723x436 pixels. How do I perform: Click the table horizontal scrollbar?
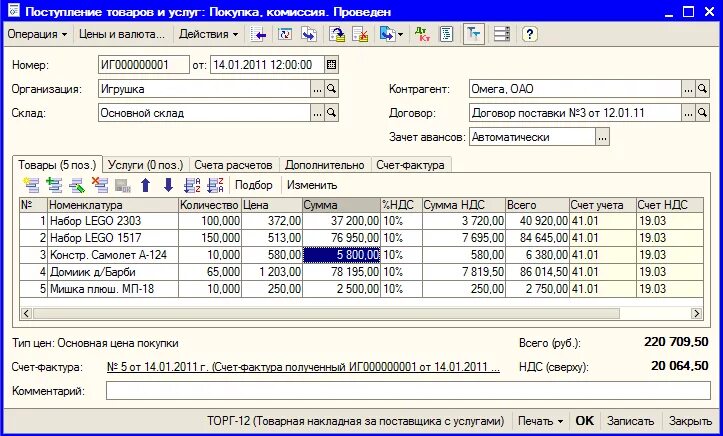pyautogui.click(x=326, y=313)
